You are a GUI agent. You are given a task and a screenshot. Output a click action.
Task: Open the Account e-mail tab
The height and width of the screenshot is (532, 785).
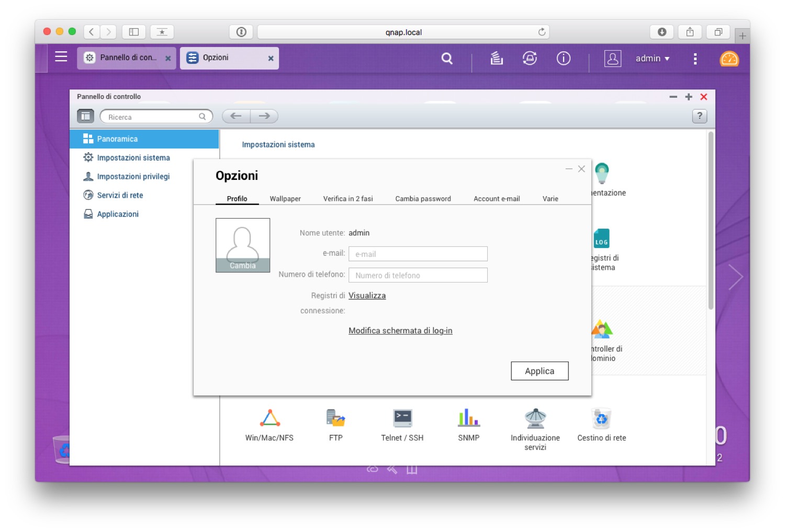(x=497, y=199)
